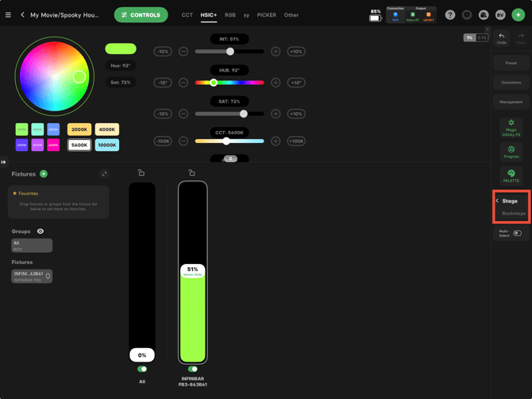Expand more sliders with the down chevron
Viewport: 532px width, 399px height.
point(230,159)
